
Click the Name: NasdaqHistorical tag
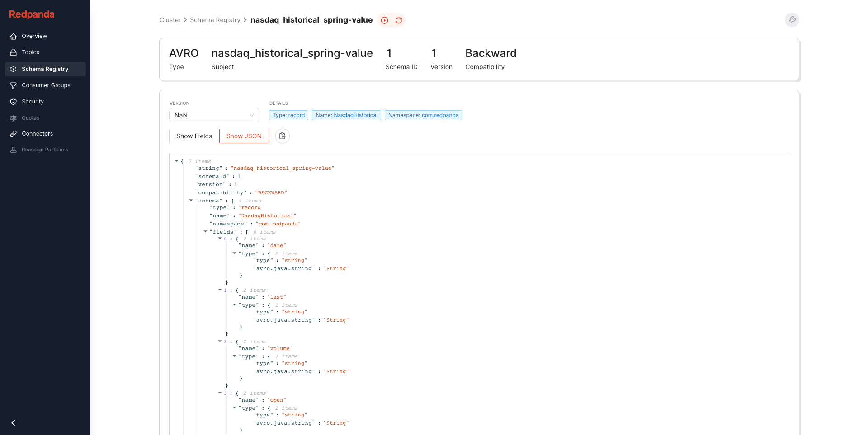point(346,115)
